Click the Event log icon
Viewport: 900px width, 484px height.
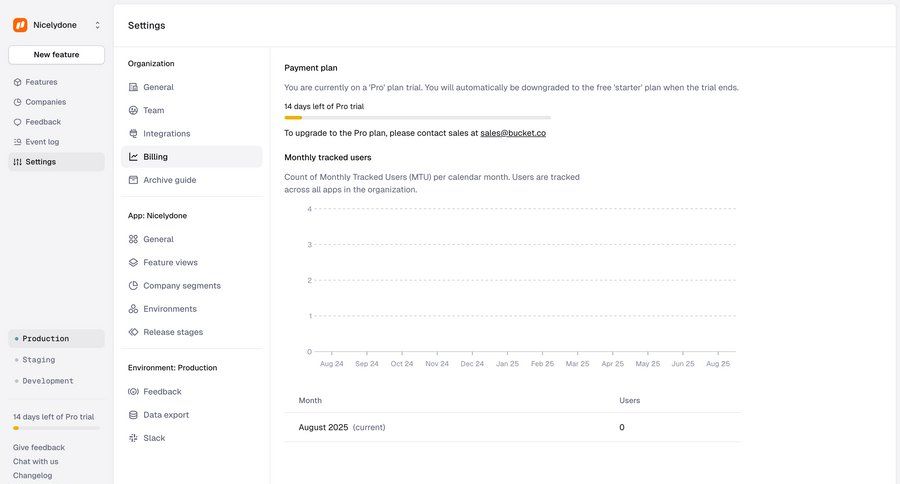click(x=17, y=142)
